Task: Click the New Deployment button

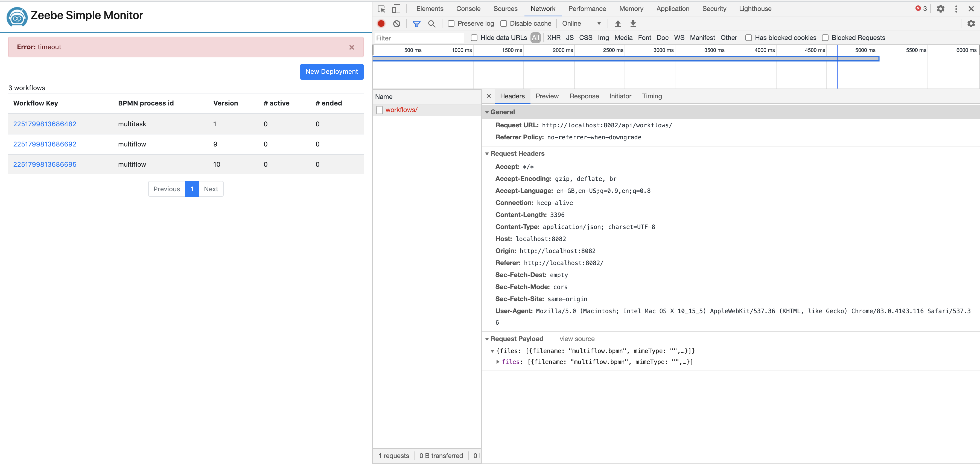Action: pyautogui.click(x=331, y=72)
